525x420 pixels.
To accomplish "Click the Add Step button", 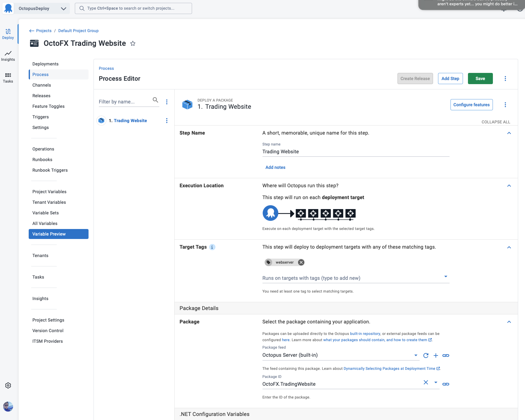I will coord(450,79).
